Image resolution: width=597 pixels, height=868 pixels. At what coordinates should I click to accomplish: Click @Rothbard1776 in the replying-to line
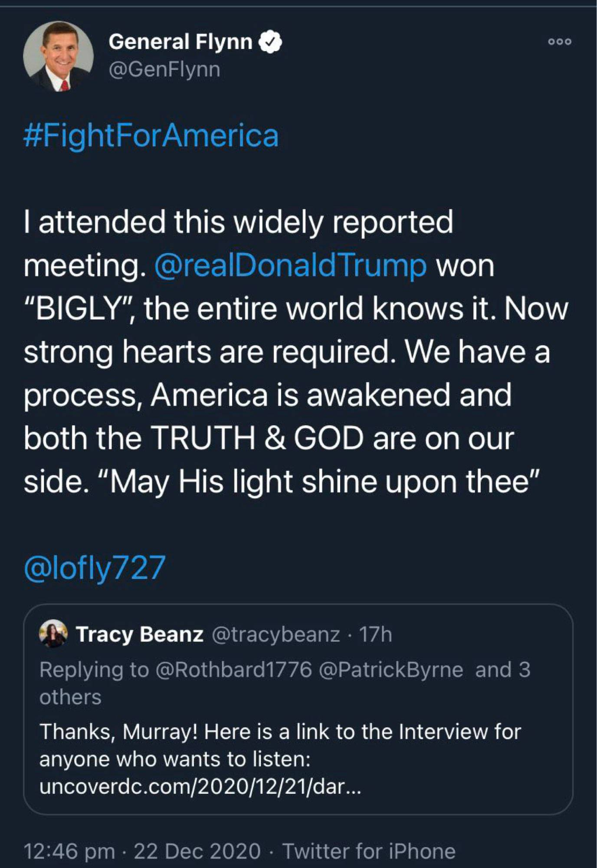tap(233, 669)
